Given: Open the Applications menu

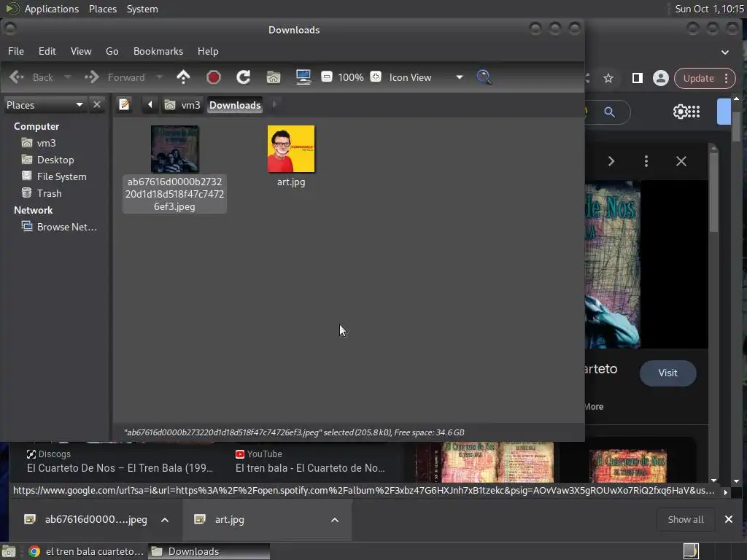Looking at the screenshot, I should [52, 9].
